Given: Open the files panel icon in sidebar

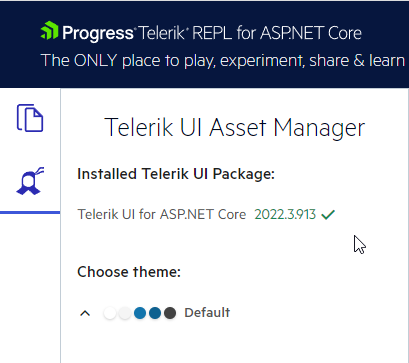Looking at the screenshot, I should (30, 118).
